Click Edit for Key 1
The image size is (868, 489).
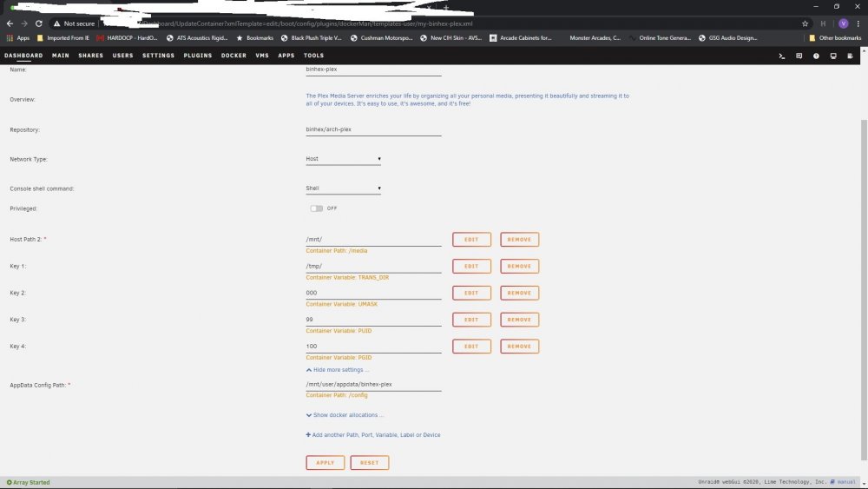coord(471,267)
